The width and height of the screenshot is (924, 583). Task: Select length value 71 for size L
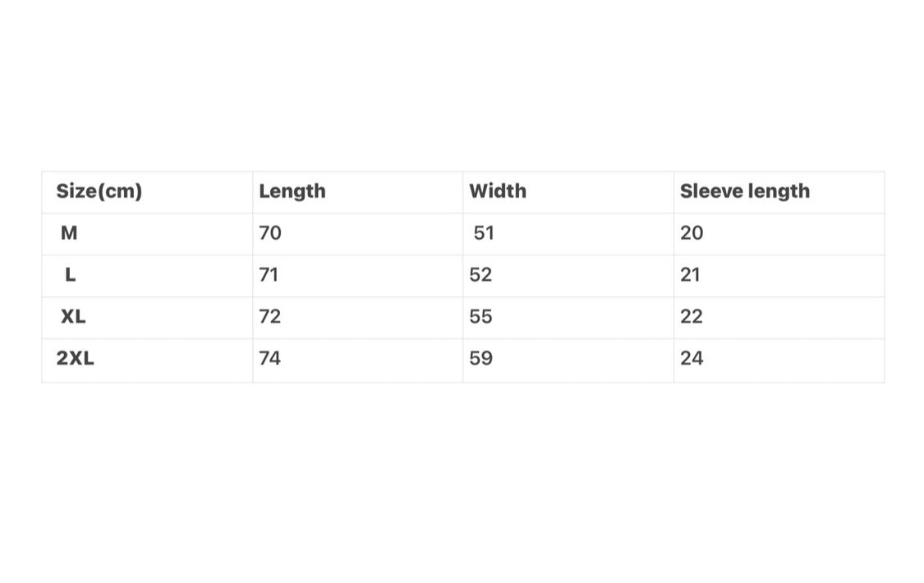(269, 275)
